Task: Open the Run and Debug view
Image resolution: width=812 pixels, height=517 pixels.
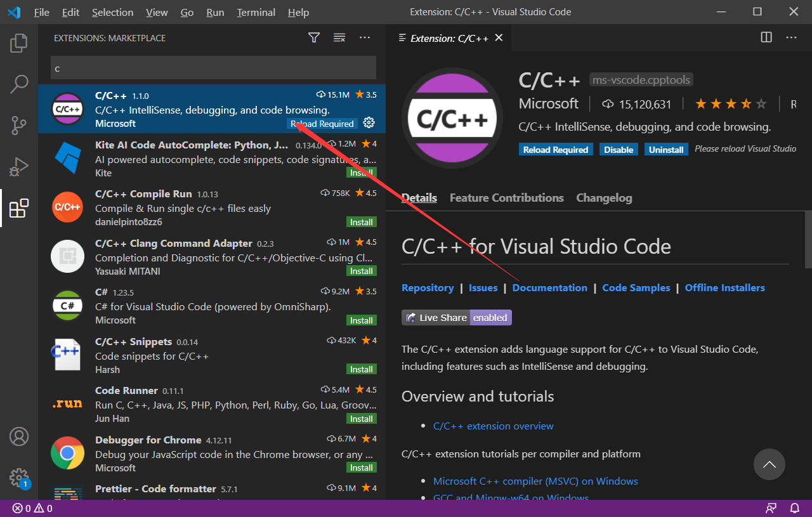Action: point(19,167)
